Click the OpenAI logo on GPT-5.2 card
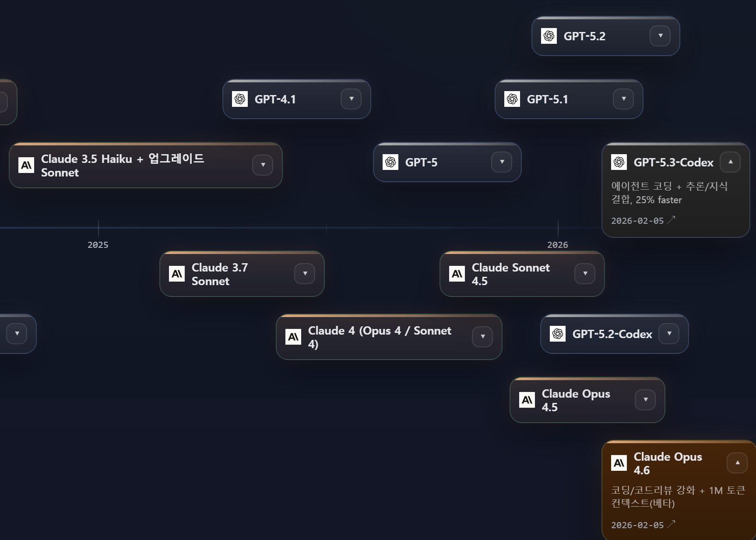 (549, 36)
